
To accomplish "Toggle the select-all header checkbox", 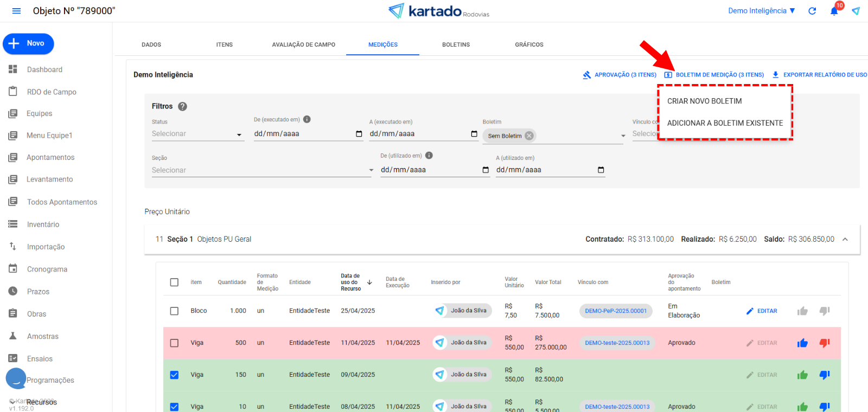I will point(174,282).
